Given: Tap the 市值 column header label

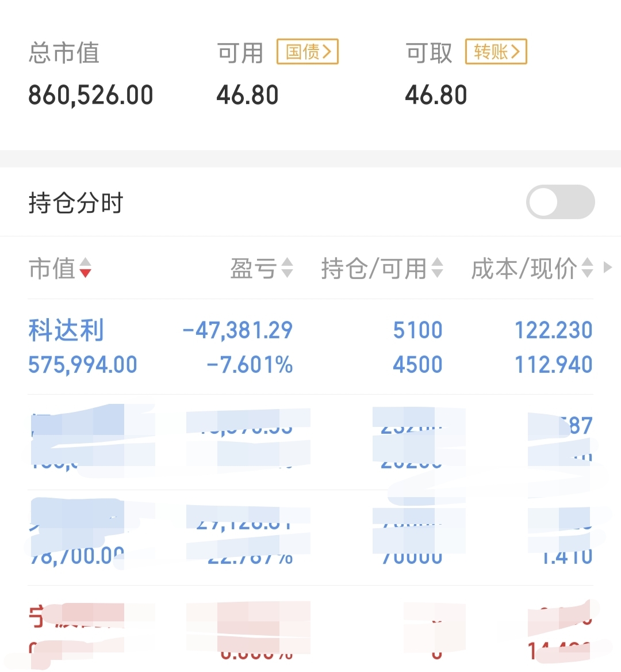Looking at the screenshot, I should coord(52,269).
